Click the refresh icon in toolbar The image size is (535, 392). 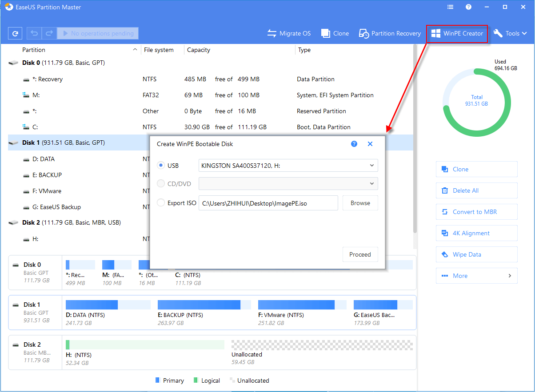(x=15, y=33)
